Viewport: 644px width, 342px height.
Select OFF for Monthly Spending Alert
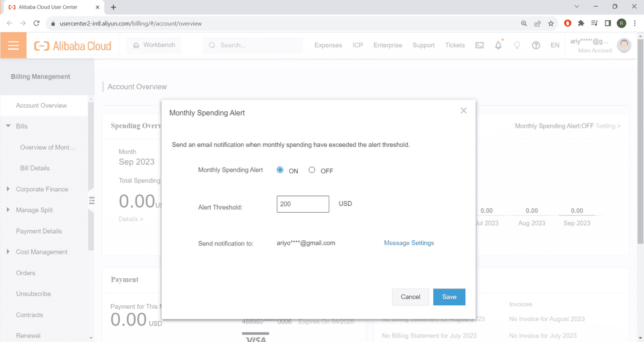(312, 170)
